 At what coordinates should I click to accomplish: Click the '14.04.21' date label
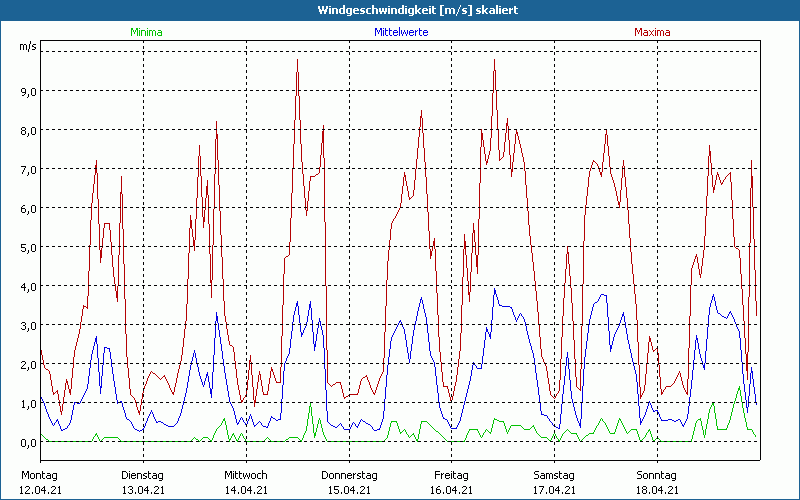point(246,490)
